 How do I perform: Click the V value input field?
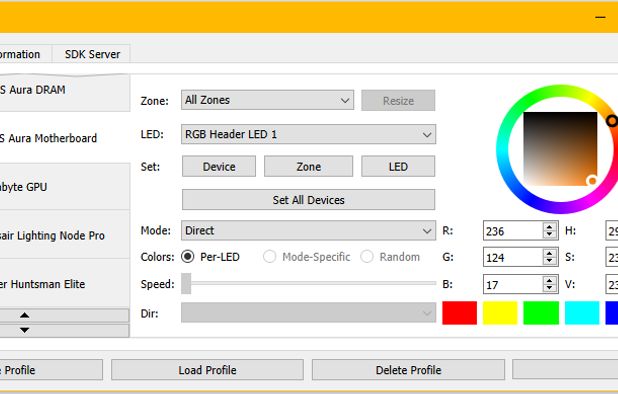click(x=612, y=284)
